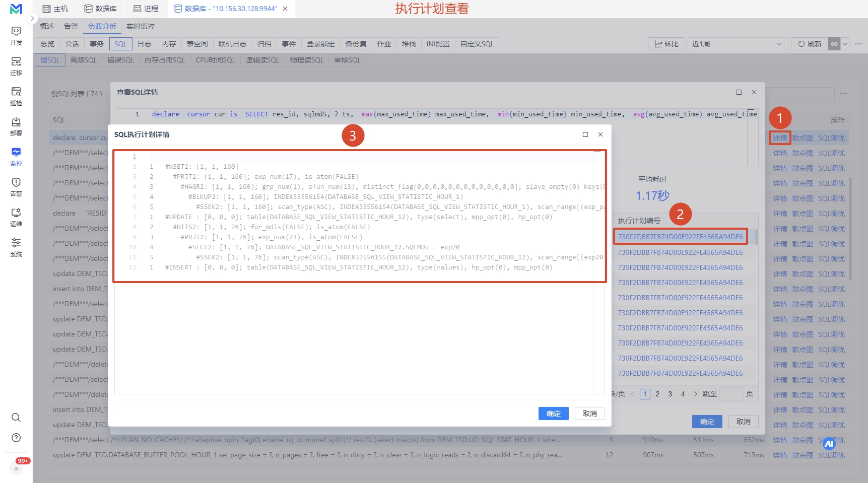Open the 运维 sidebar section
This screenshot has height=483, width=868.
click(x=16, y=217)
